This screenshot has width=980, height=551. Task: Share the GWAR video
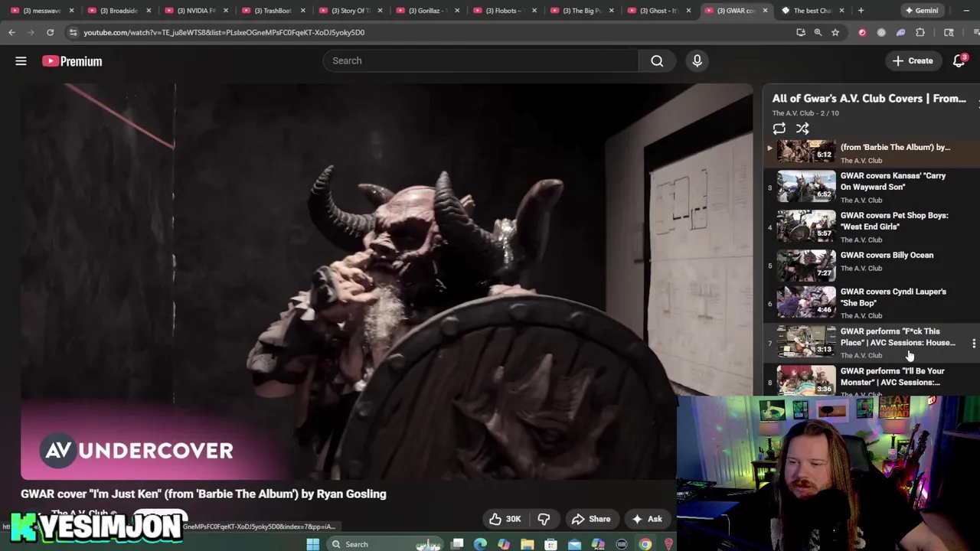(x=591, y=519)
